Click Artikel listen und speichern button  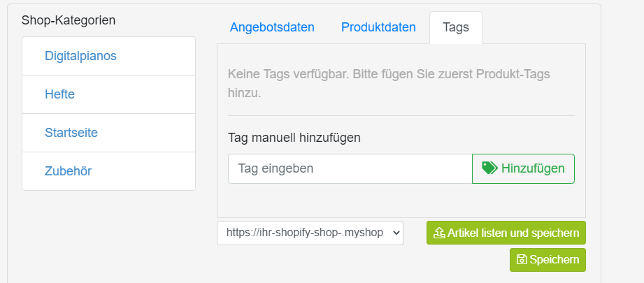coord(506,233)
